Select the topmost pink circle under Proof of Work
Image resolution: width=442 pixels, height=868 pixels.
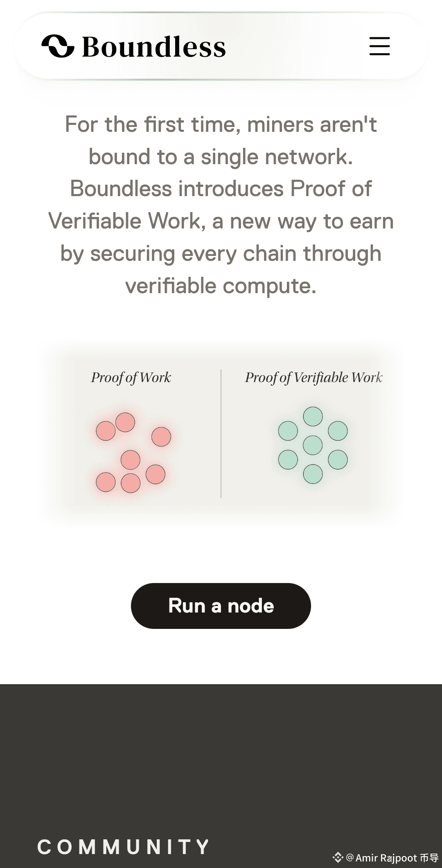[x=125, y=422]
